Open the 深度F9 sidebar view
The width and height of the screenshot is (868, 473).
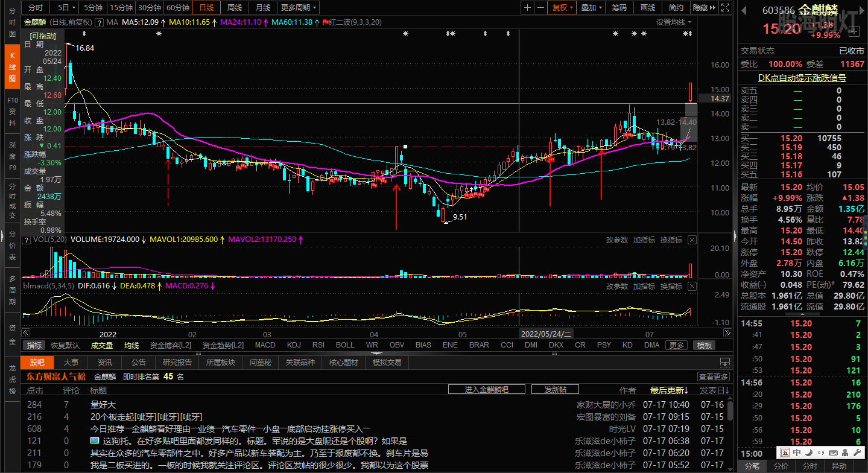[x=12, y=156]
